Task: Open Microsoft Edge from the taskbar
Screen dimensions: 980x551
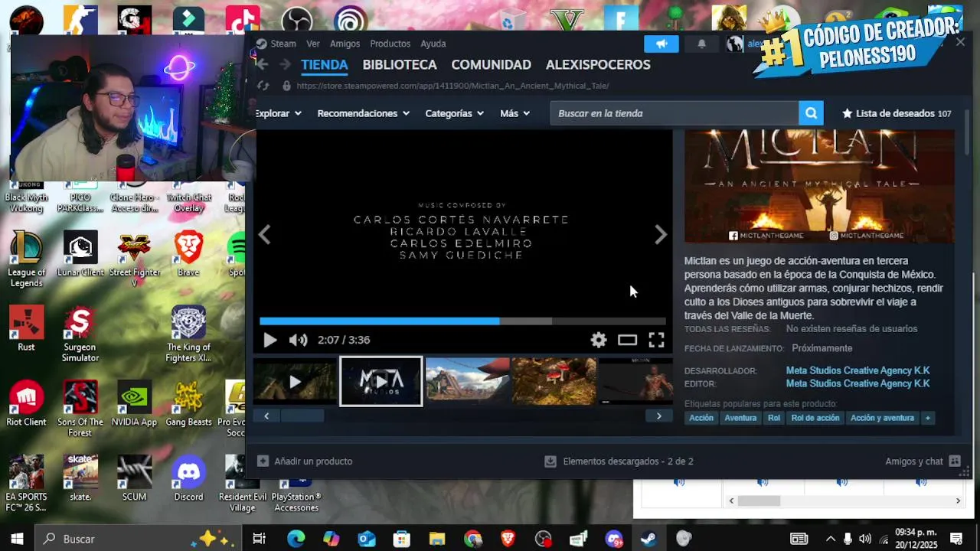Action: (296, 539)
